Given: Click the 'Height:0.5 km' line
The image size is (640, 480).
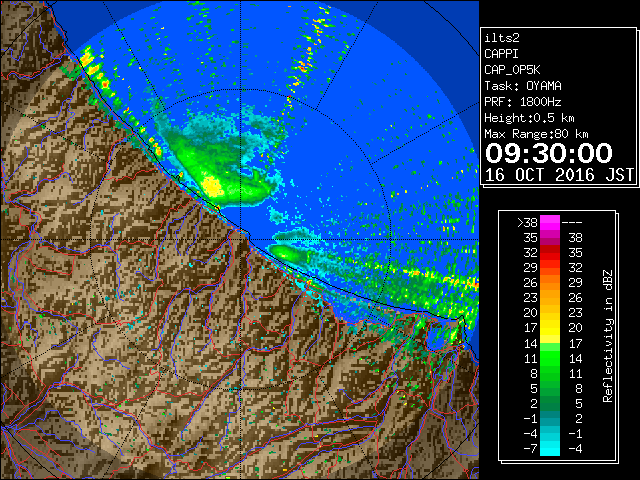Looking at the screenshot, I should pyautogui.click(x=529, y=118).
